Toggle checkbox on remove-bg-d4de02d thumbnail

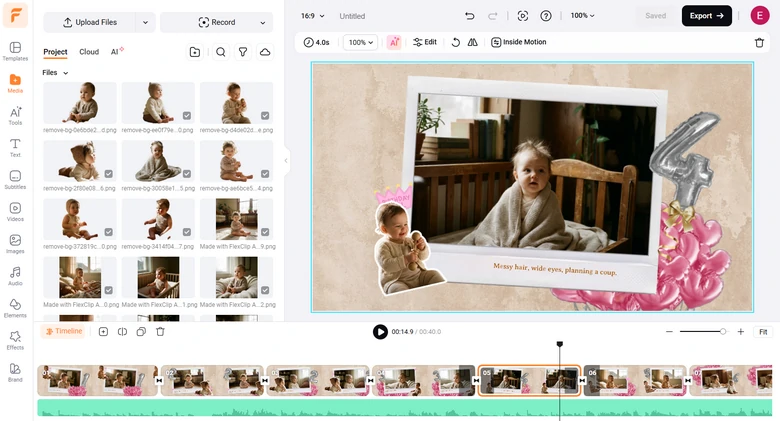click(265, 115)
